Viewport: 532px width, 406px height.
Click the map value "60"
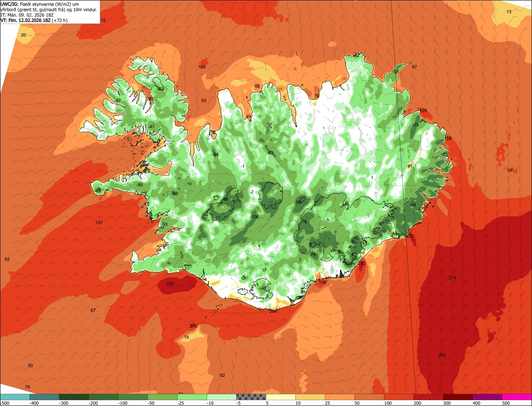[x=257, y=86]
